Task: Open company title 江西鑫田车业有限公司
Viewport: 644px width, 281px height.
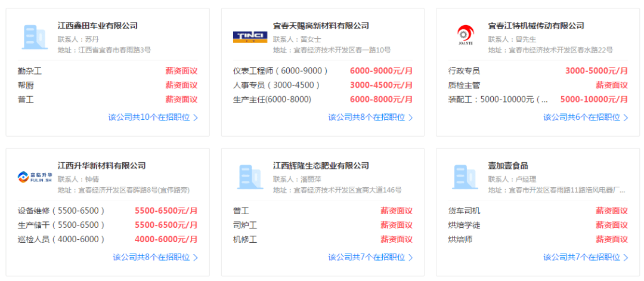Action: coord(98,26)
